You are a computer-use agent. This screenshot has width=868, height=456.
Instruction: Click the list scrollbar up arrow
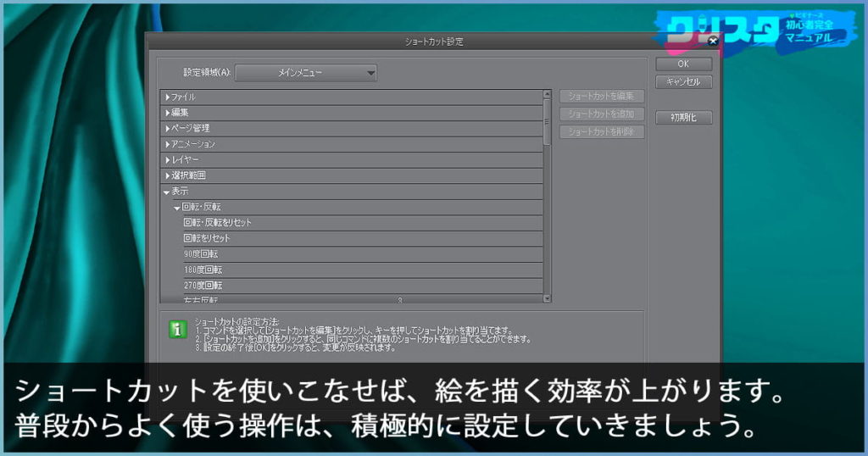pyautogui.click(x=547, y=94)
